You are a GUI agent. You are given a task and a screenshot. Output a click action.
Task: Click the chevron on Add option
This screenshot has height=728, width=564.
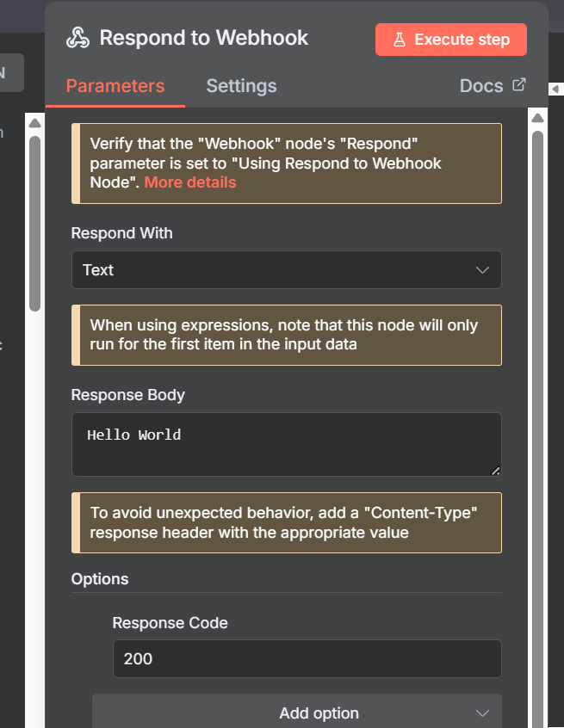pos(482,713)
